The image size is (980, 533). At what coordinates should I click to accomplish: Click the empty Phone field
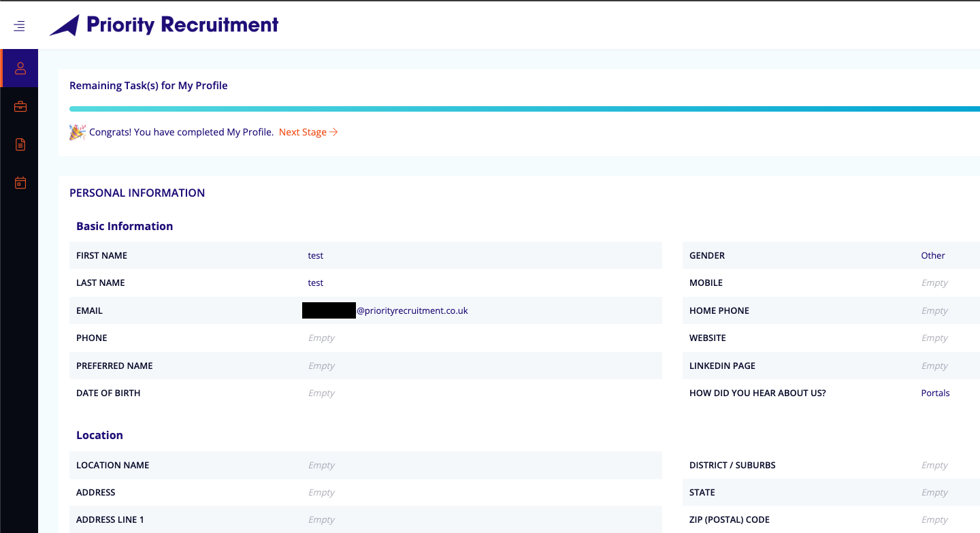pyautogui.click(x=321, y=338)
